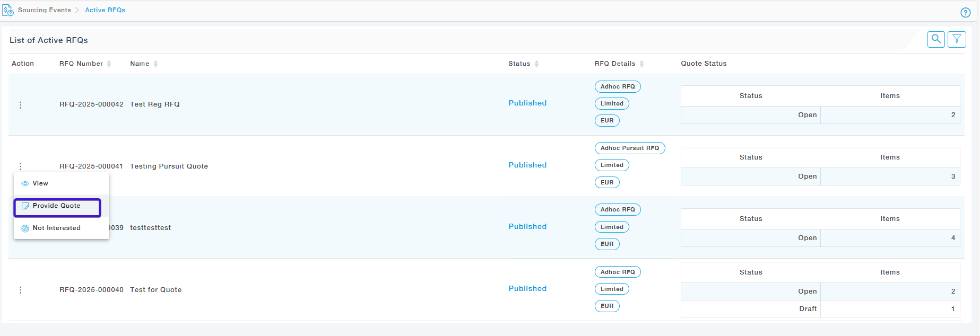Image resolution: width=980 pixels, height=336 pixels.
Task: Select Not Interested in the menu
Action: 56,228
